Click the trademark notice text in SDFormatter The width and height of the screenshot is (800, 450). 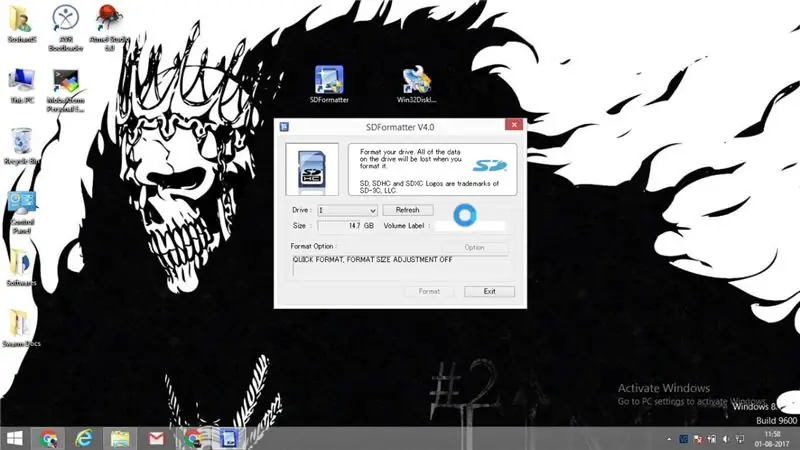[429, 187]
